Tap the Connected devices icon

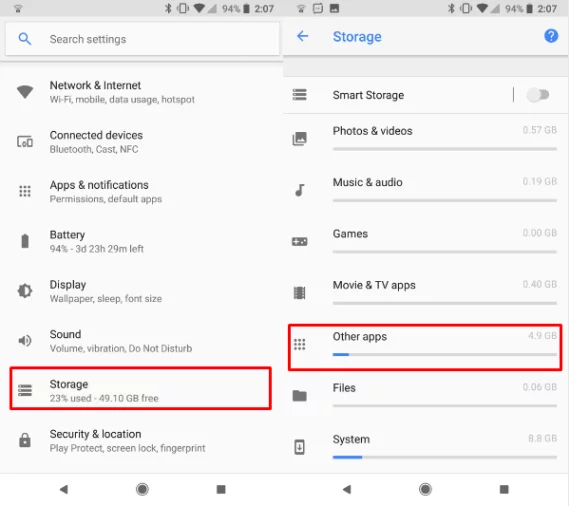25,141
